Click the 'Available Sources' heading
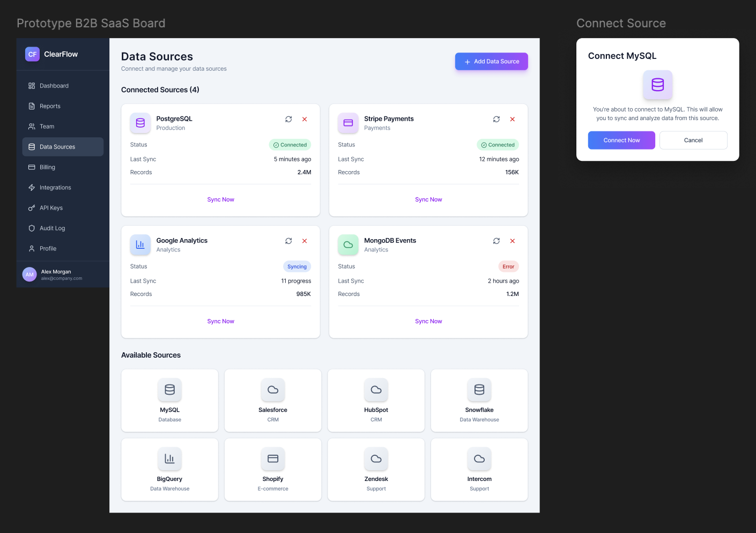Viewport: 756px width, 533px height. pos(151,356)
